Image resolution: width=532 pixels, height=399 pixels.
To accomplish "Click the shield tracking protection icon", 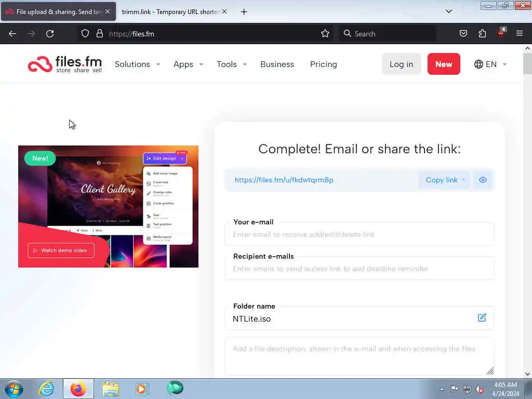I will coord(85,34).
